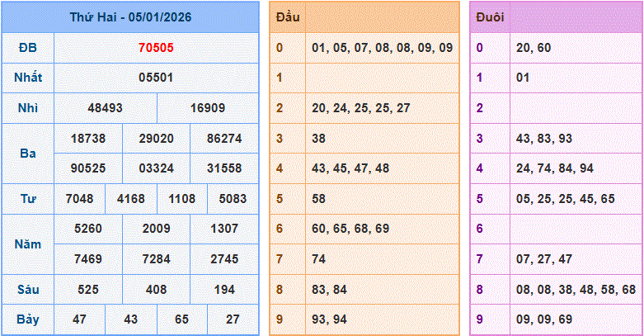
Task: Select the ĐB special prize number 70505
Action: coord(156,48)
